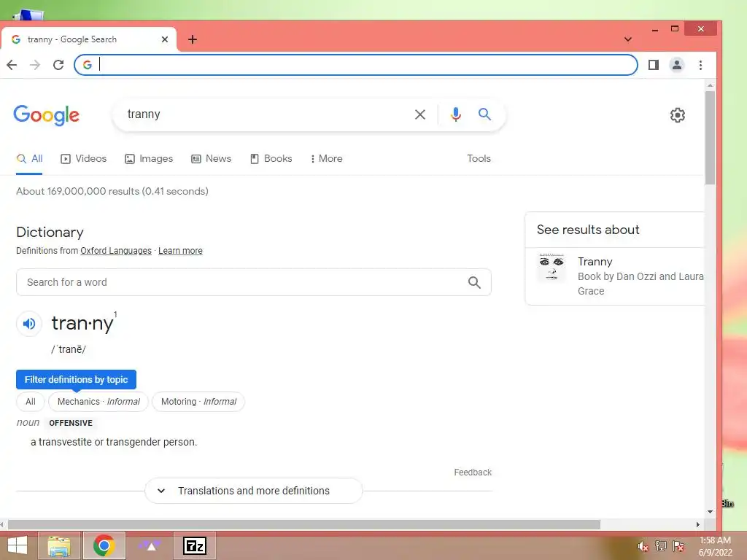Open the 7-Zip taskbar icon

pyautogui.click(x=194, y=545)
